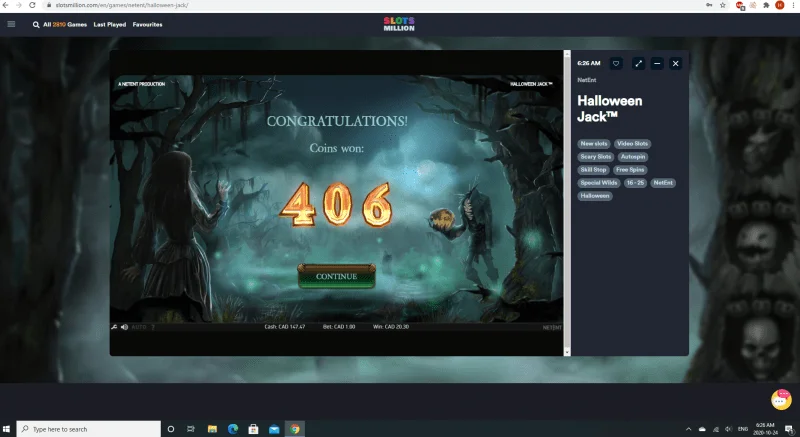This screenshot has width=800, height=437.
Task: Expand game to fullscreen
Action: 638,63
